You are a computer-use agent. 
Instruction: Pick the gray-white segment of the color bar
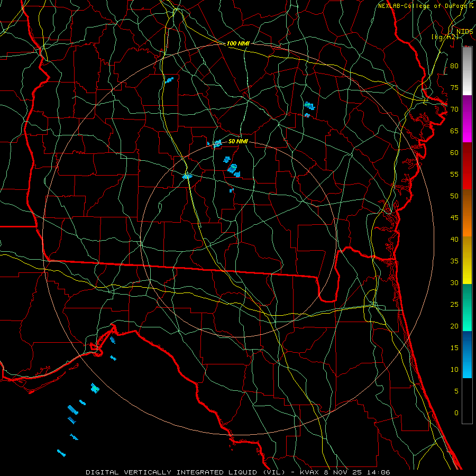(467, 71)
